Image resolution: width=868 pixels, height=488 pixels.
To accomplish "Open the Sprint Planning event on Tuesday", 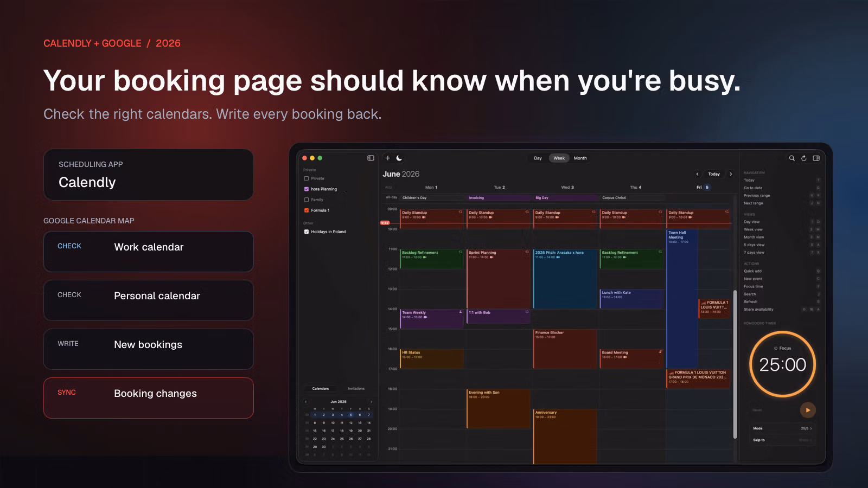I will (x=498, y=279).
